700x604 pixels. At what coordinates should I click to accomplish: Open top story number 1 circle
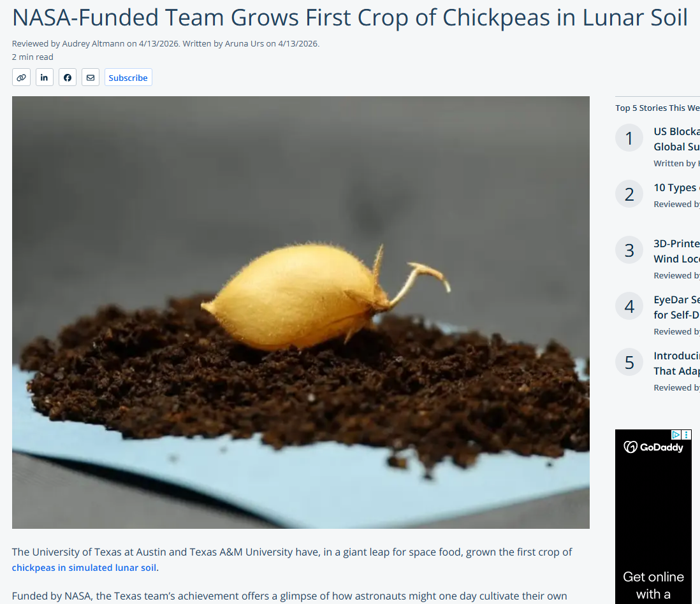point(629,138)
